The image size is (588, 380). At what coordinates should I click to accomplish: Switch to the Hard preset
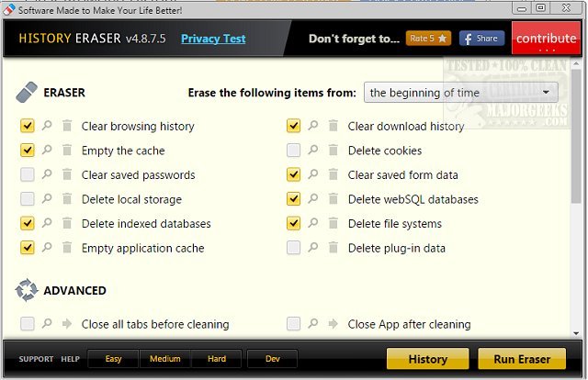click(x=216, y=359)
